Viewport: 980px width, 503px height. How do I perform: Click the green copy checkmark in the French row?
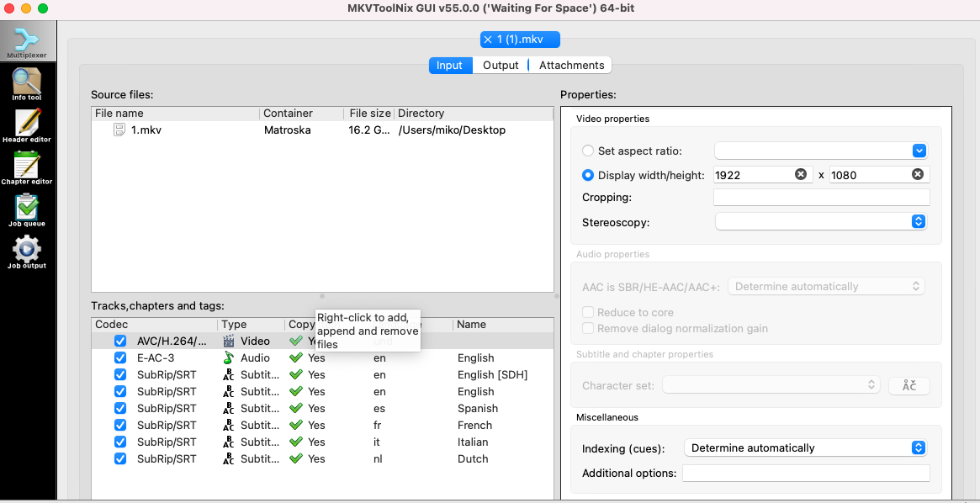[296, 426]
